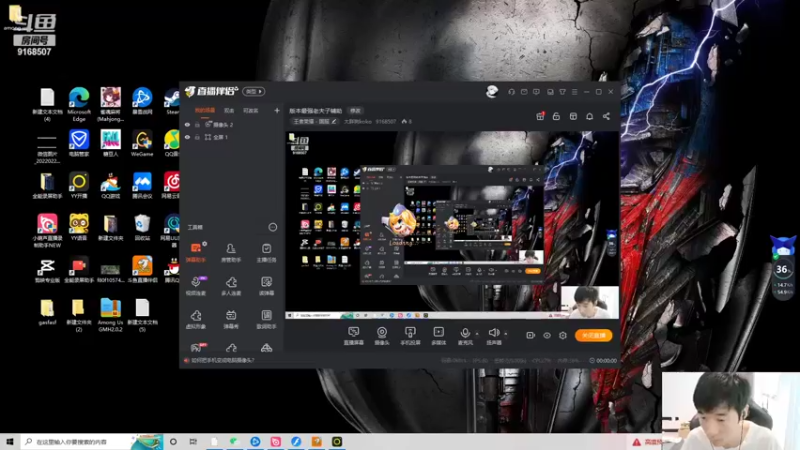This screenshot has height=450, width=800.
Task: Click the record video icon beside 关闭直播
Action: [531, 335]
